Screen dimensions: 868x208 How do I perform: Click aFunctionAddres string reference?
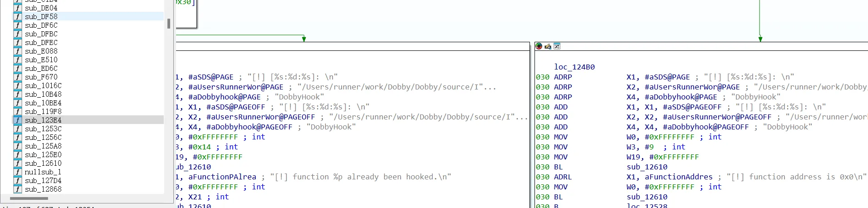click(x=678, y=177)
